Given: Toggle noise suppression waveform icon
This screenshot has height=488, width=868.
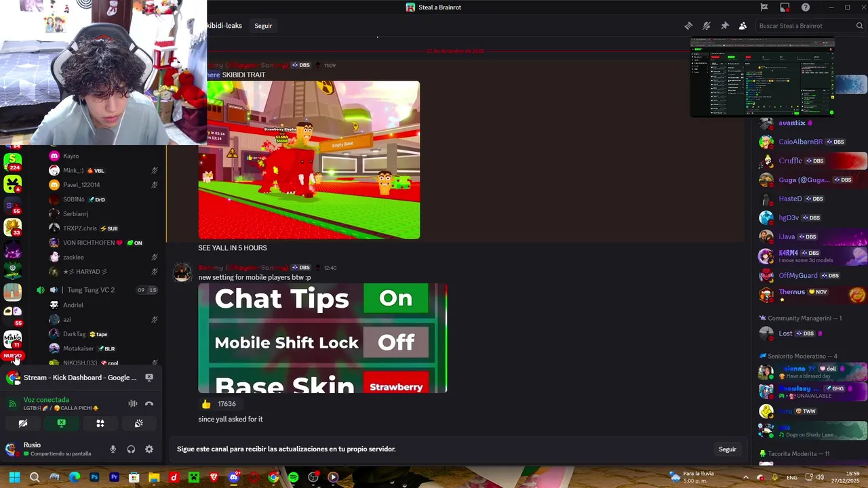Looking at the screenshot, I should point(133,403).
